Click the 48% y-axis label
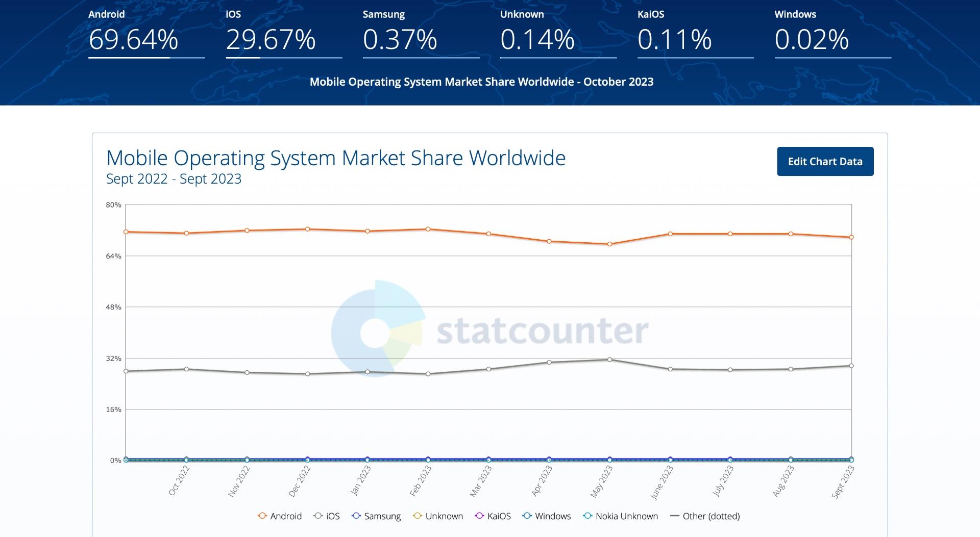The width and height of the screenshot is (980, 537). pos(114,307)
